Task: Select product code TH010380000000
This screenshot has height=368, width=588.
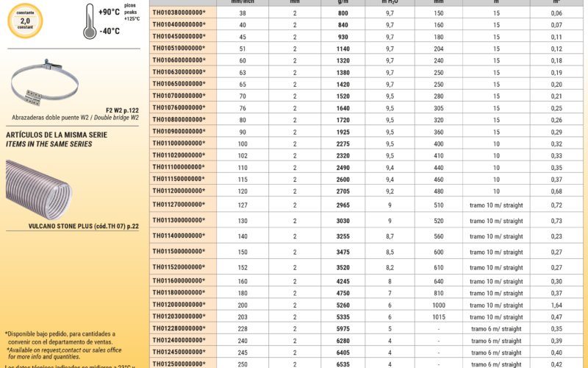Action: pyautogui.click(x=179, y=13)
